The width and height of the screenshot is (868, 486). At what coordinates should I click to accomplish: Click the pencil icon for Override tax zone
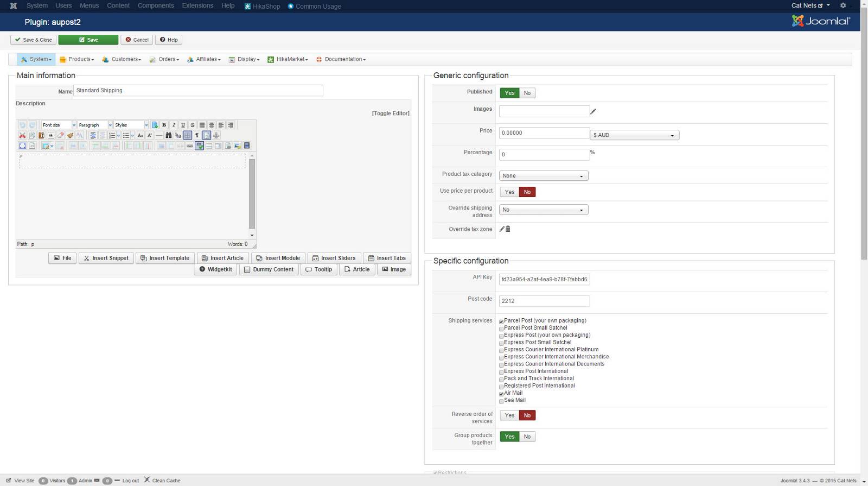pos(502,229)
